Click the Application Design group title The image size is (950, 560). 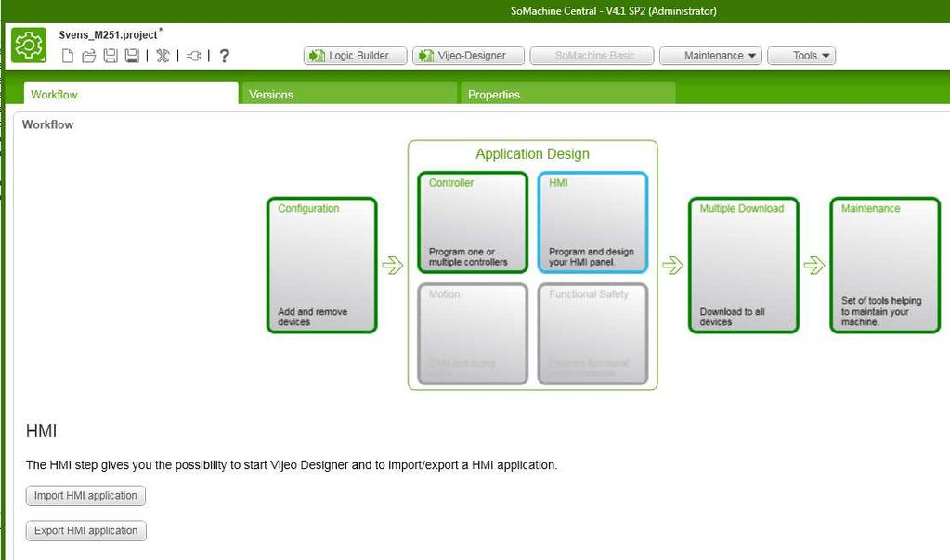tap(532, 154)
